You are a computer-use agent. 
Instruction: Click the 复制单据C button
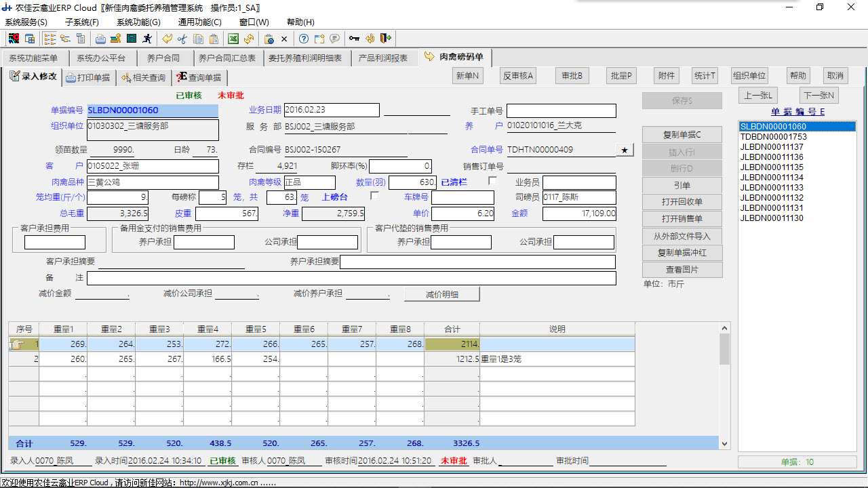(x=682, y=135)
